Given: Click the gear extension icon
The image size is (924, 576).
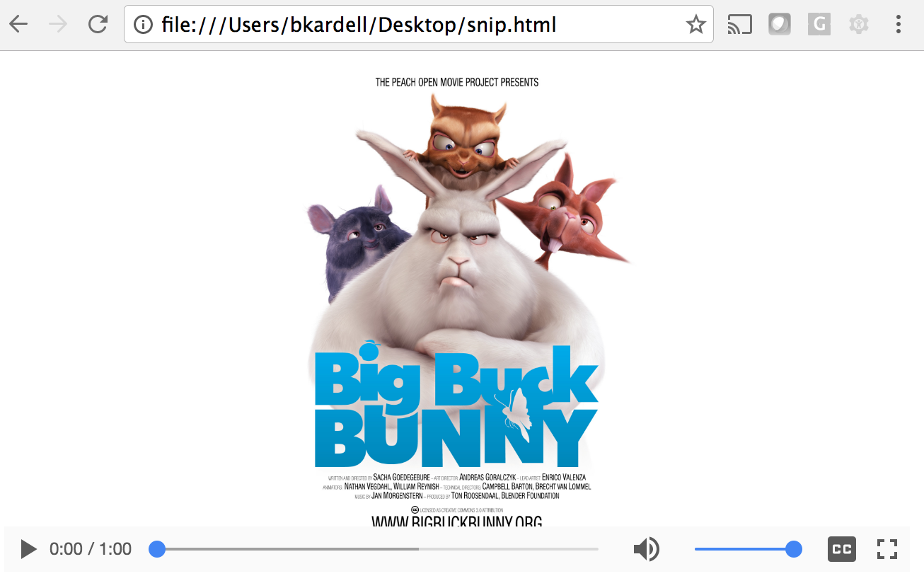Looking at the screenshot, I should coord(859,25).
